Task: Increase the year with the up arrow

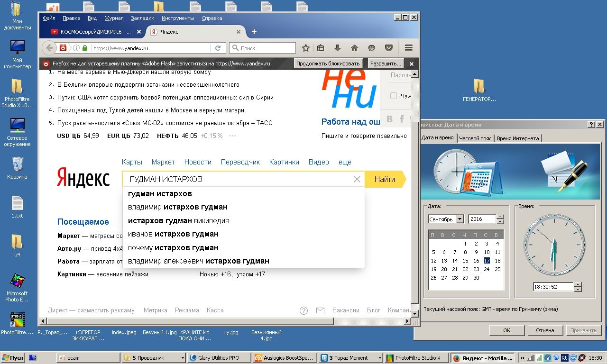Action: pyautogui.click(x=500, y=217)
